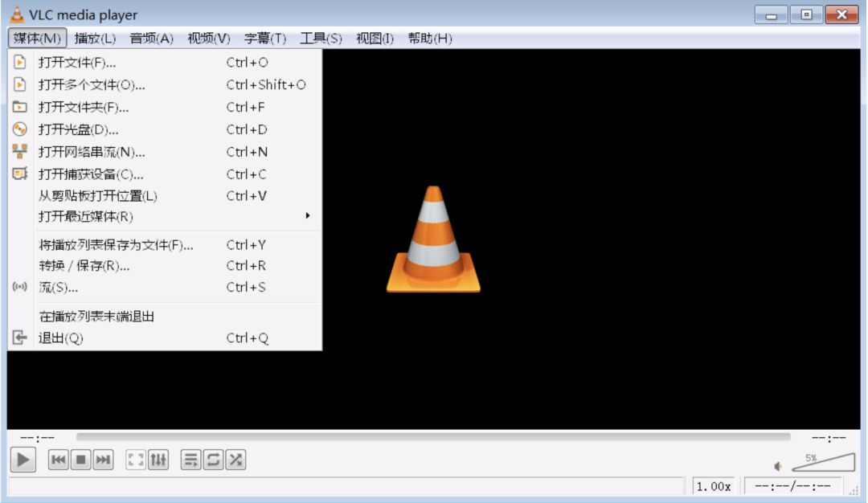868x503 pixels.
Task: Maximize the VLC media player window
Action: pyautogui.click(x=806, y=15)
